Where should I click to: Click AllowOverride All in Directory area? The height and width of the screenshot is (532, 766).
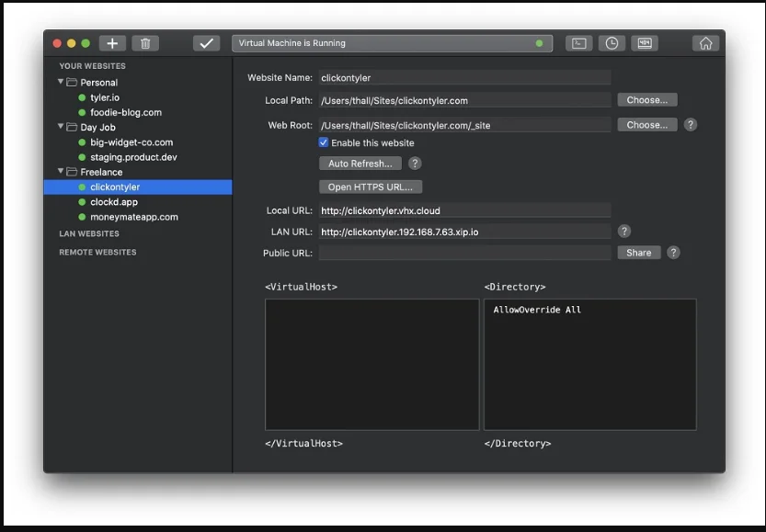537,310
